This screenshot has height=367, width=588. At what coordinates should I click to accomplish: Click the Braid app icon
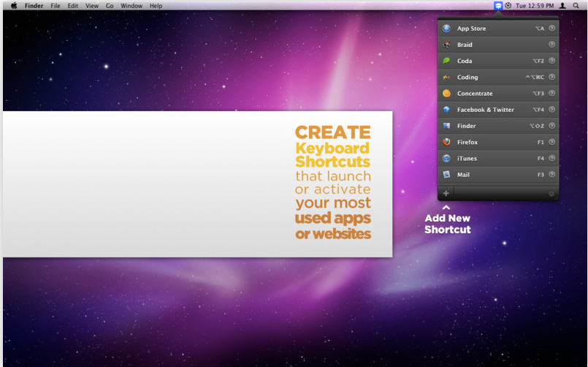coord(446,45)
